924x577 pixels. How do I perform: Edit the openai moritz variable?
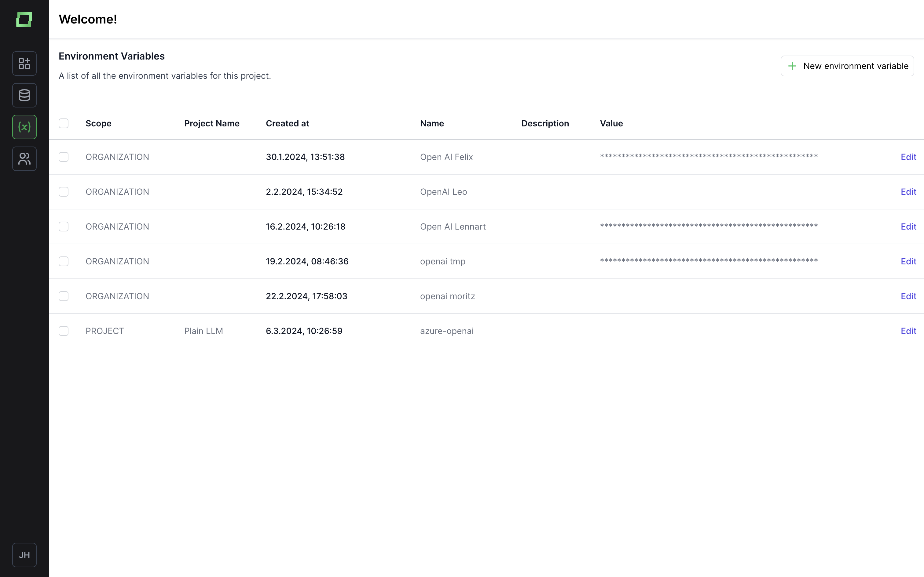pos(908,296)
